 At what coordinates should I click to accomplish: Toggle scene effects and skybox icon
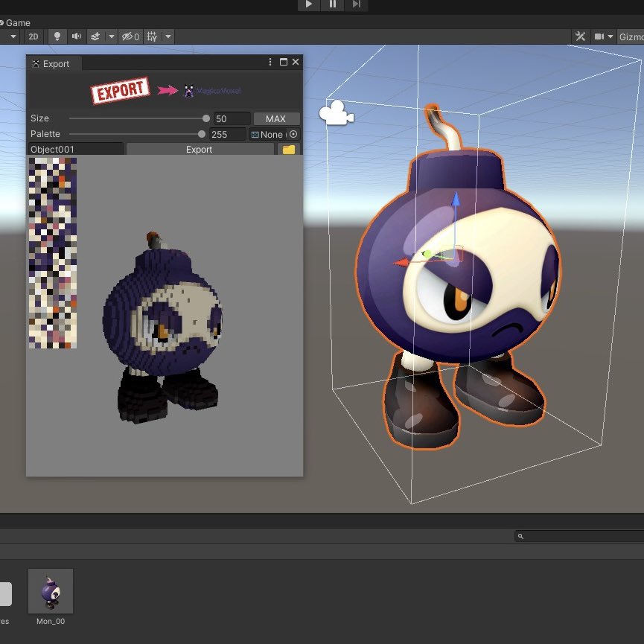coord(95,36)
